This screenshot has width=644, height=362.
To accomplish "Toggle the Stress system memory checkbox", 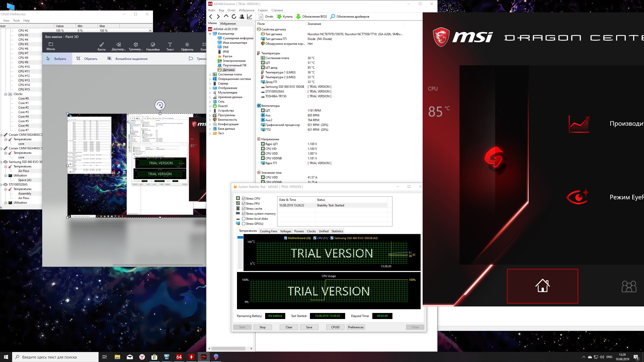I will pyautogui.click(x=244, y=214).
